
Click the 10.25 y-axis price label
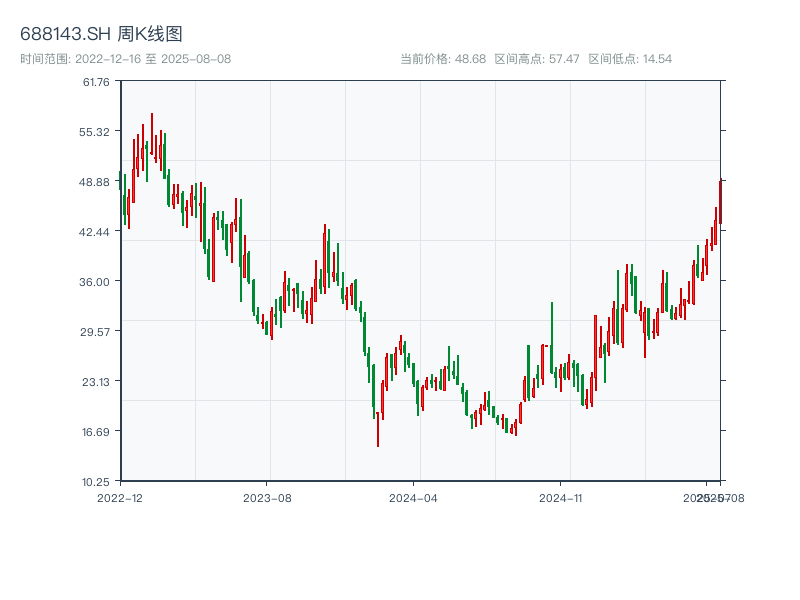click(97, 482)
